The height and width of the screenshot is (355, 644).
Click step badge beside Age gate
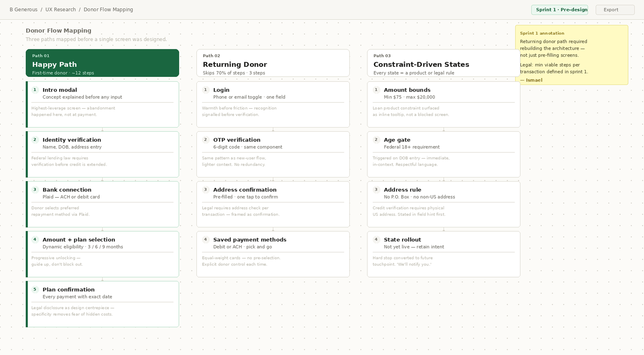(x=376, y=140)
